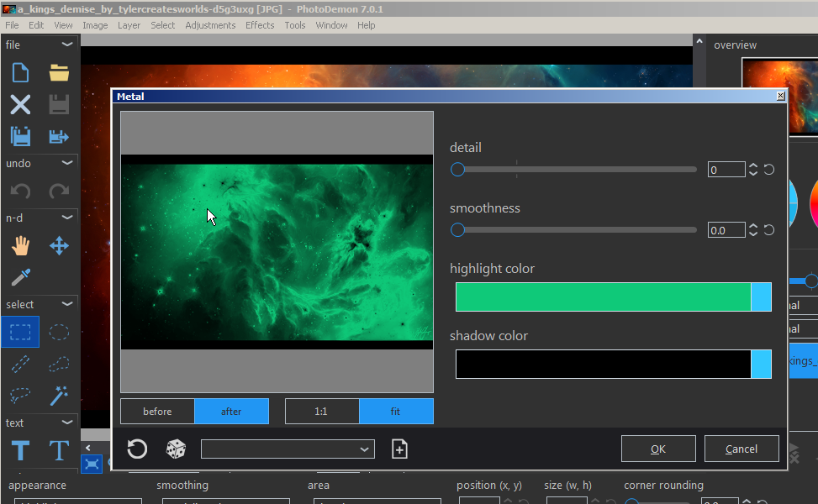Reset the smoothness value with its arrow
Screen dimensions: 818x504
coord(769,230)
